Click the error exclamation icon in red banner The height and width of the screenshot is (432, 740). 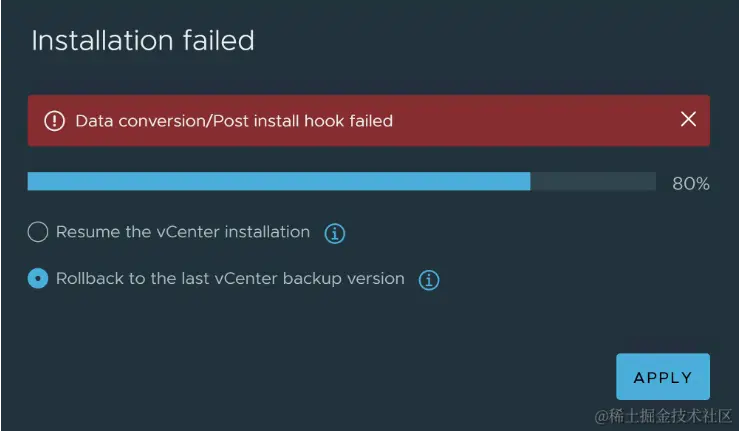(54, 121)
